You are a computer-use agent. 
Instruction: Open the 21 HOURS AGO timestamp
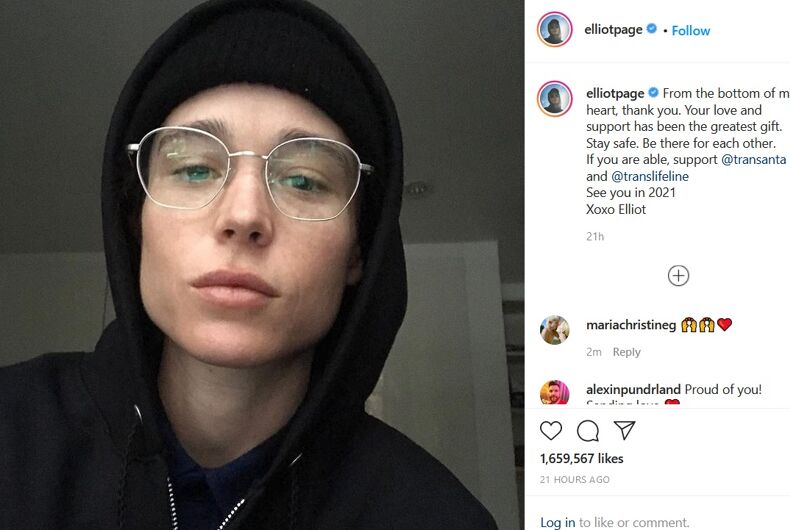point(574,480)
